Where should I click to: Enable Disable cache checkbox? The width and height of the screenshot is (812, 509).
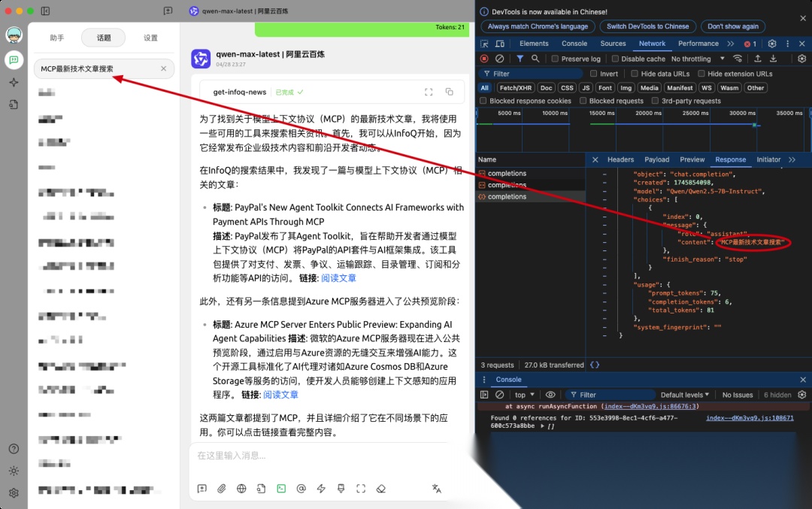[615, 59]
